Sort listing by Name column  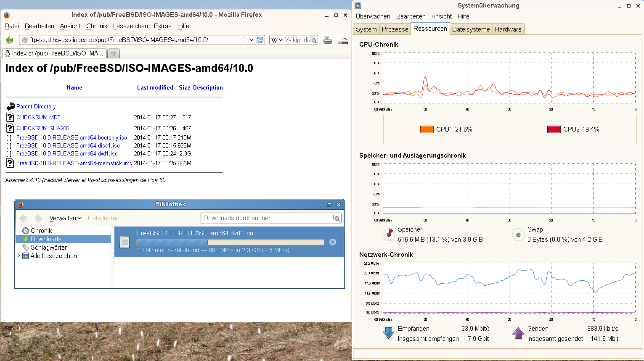(x=74, y=87)
